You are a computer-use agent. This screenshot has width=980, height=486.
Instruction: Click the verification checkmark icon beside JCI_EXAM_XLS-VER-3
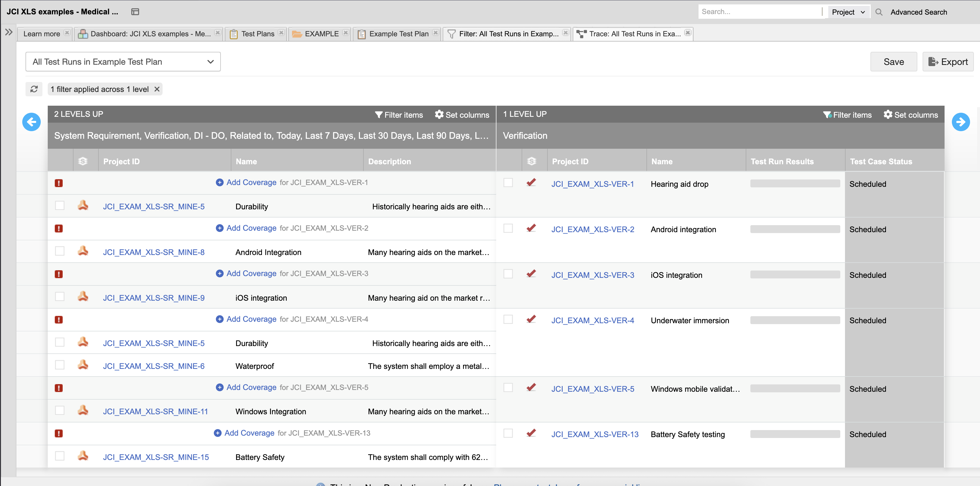pos(531,273)
